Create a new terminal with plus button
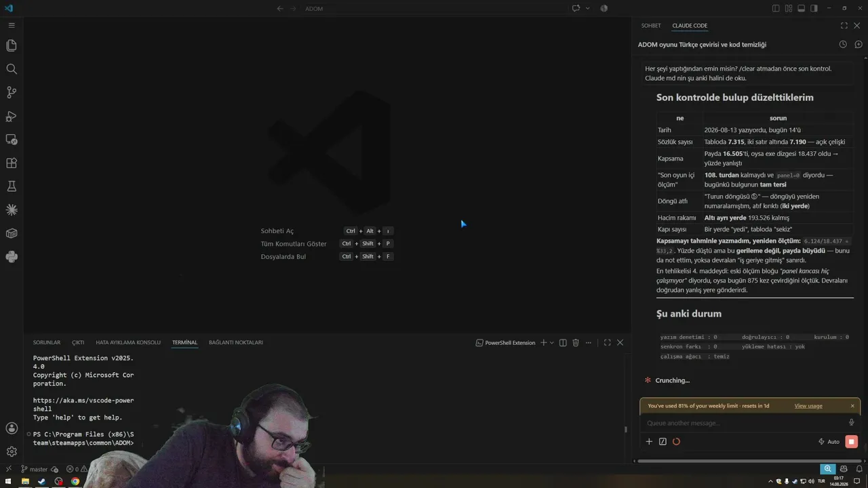 542,343
